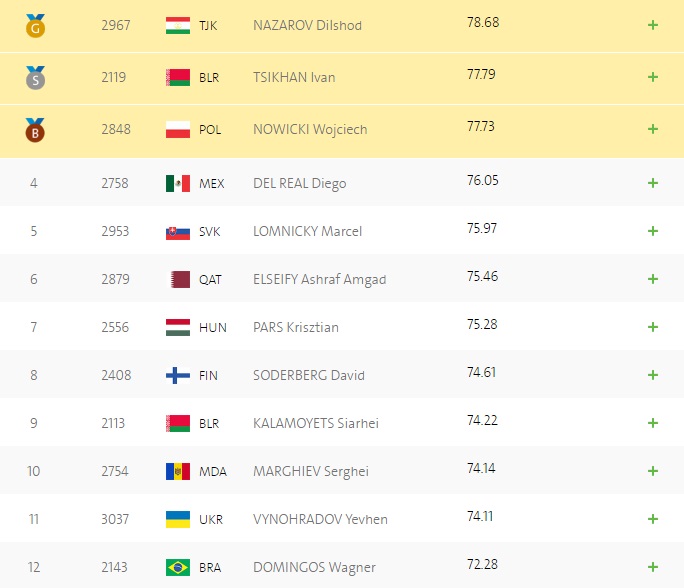
Task: Click the bronze medal icon
Action: tap(35, 129)
